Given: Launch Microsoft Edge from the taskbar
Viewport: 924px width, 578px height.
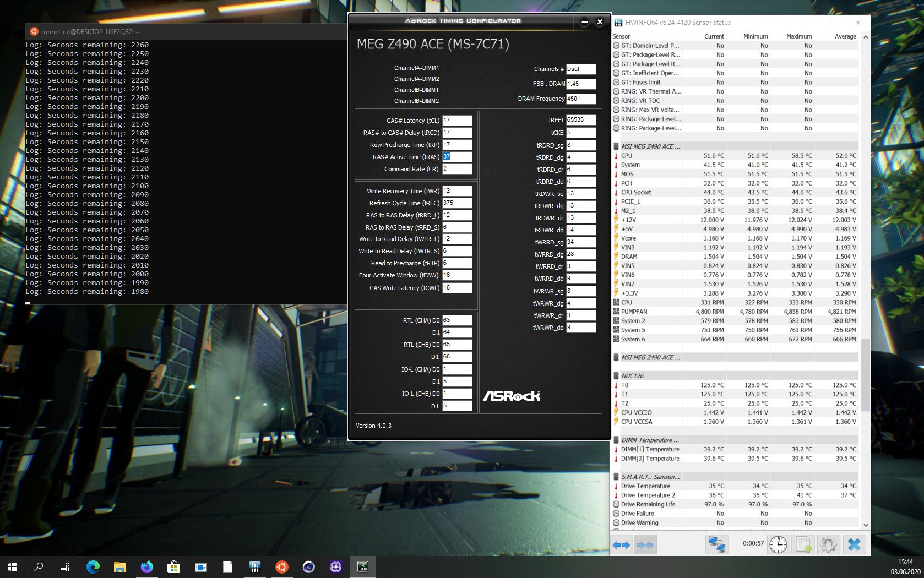Looking at the screenshot, I should (93, 566).
